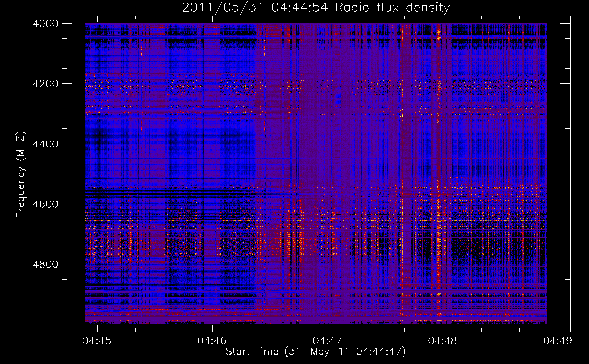This screenshot has height=364, width=589.
Task: Click the 04:47 time axis label
Action: tap(327, 341)
